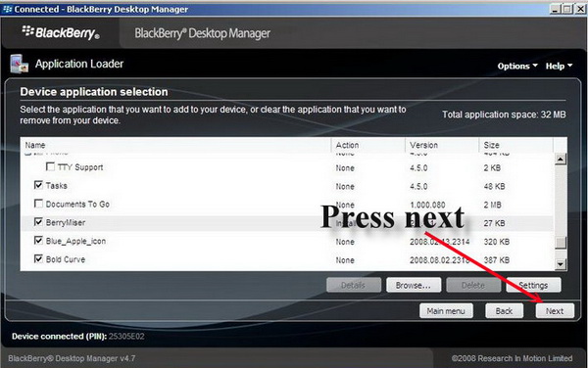This screenshot has height=368, width=588.
Task: Select the Tasks row label
Action: (x=56, y=186)
